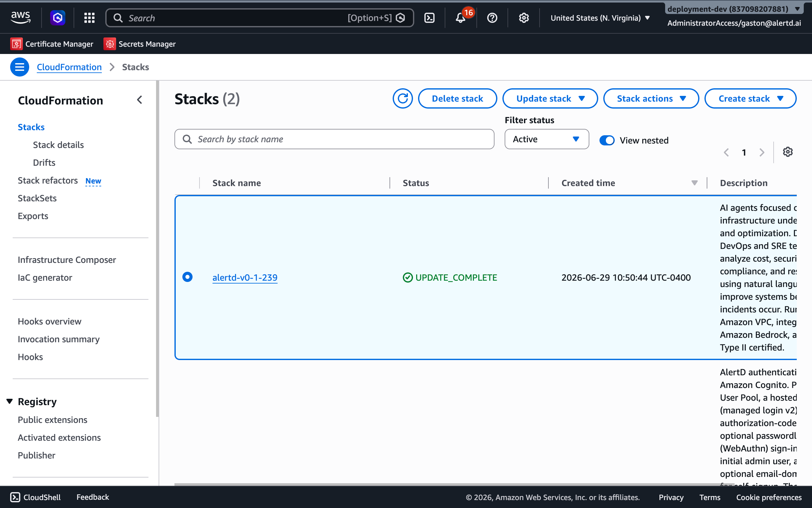Screen dimensions: 812x508
Task: Select the alertd-v0-1-239 radio button
Action: pos(187,277)
